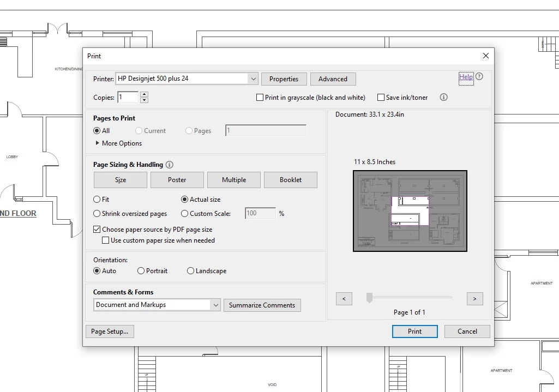
Task: Click the Custom Scale percentage field
Action: tap(260, 214)
